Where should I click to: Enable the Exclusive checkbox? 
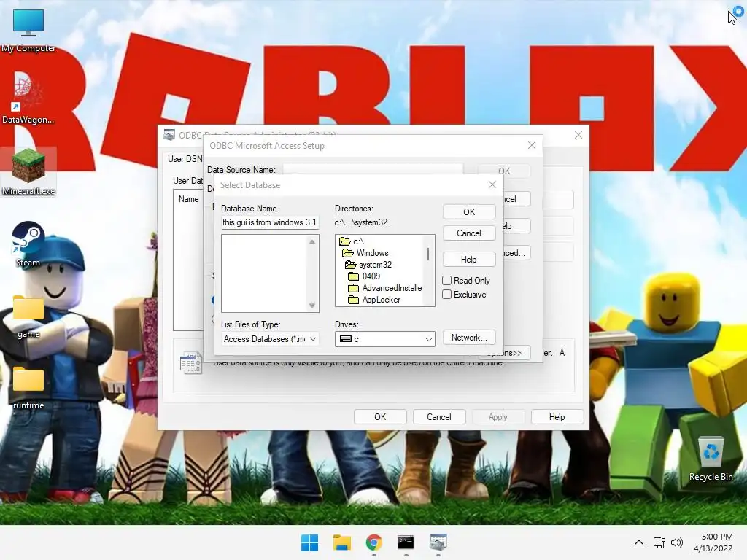coord(447,295)
